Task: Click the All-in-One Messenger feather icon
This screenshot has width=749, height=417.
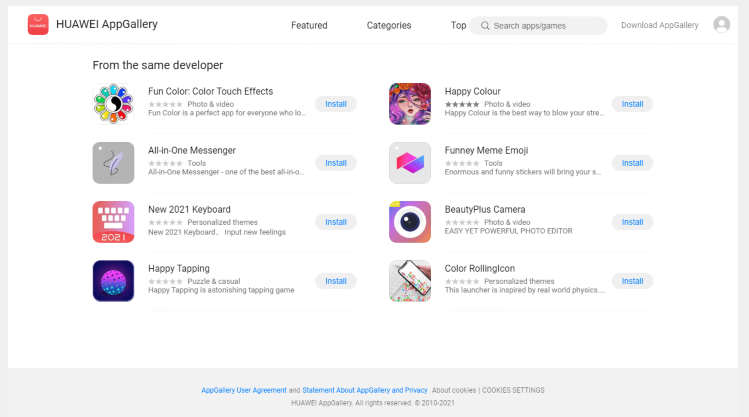Action: pos(113,163)
